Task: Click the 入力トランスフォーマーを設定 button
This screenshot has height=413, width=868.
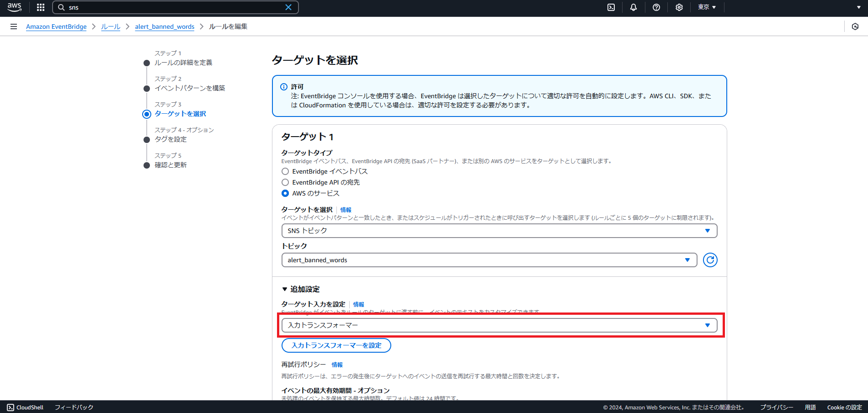Action: (336, 345)
